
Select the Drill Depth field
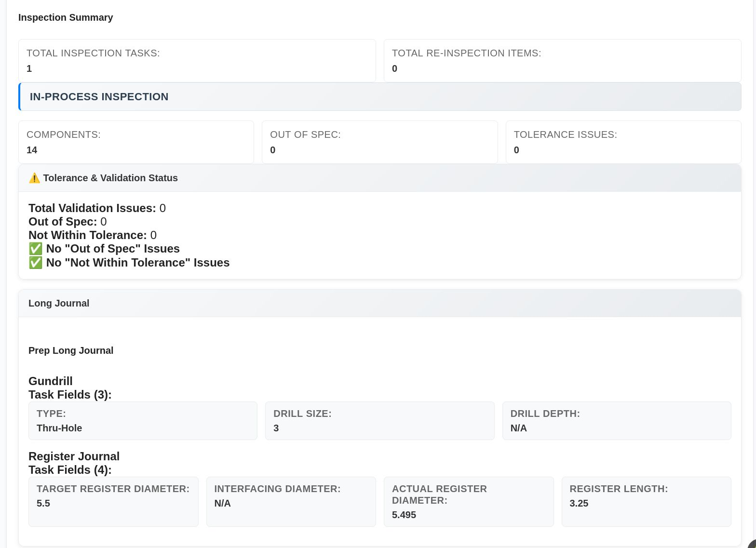[617, 421]
